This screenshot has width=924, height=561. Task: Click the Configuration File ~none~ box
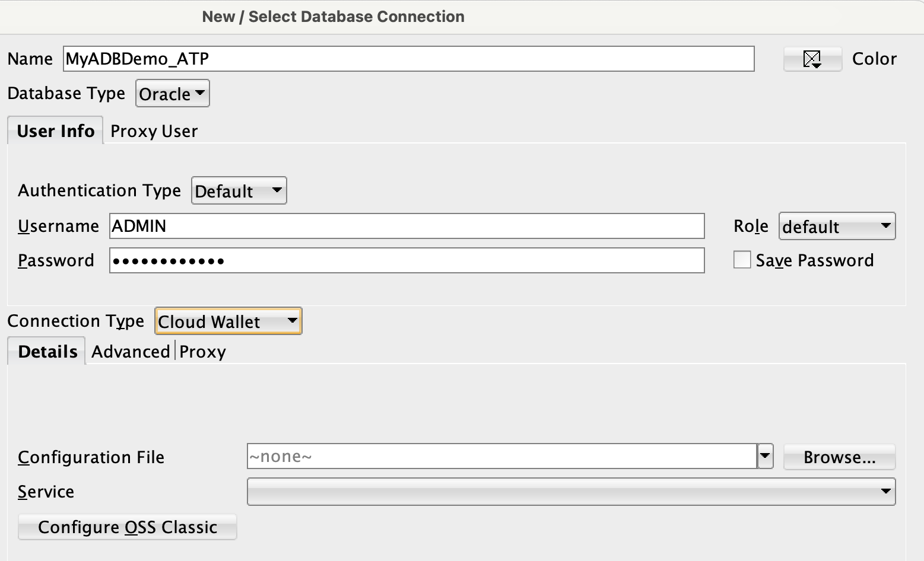502,456
